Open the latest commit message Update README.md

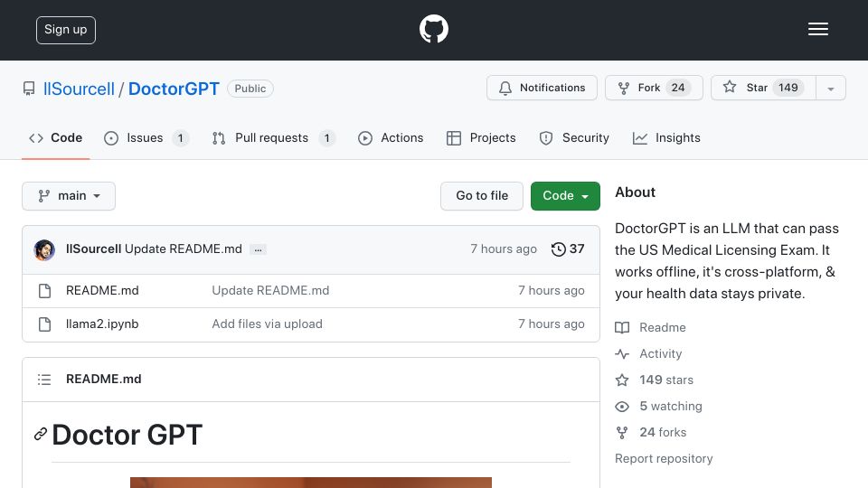tap(184, 249)
